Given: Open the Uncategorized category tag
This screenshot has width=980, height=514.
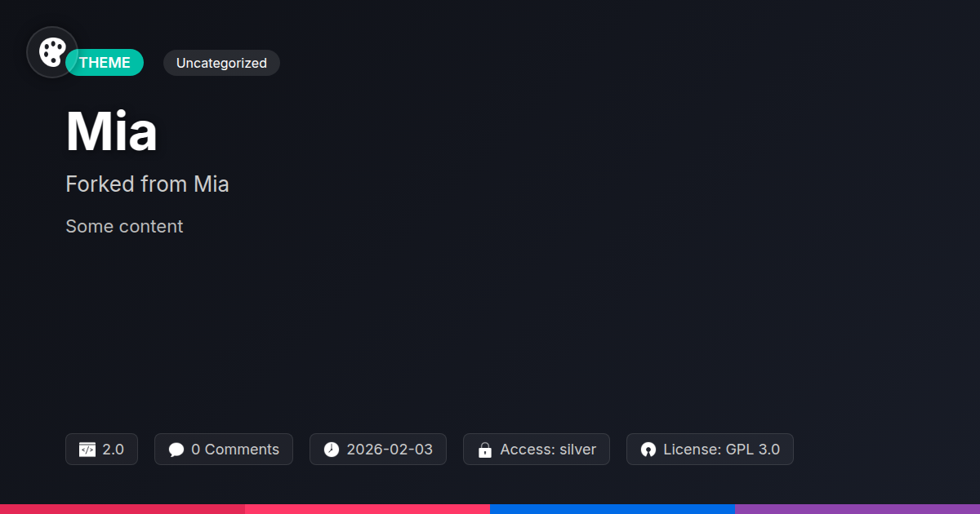Looking at the screenshot, I should [221, 63].
